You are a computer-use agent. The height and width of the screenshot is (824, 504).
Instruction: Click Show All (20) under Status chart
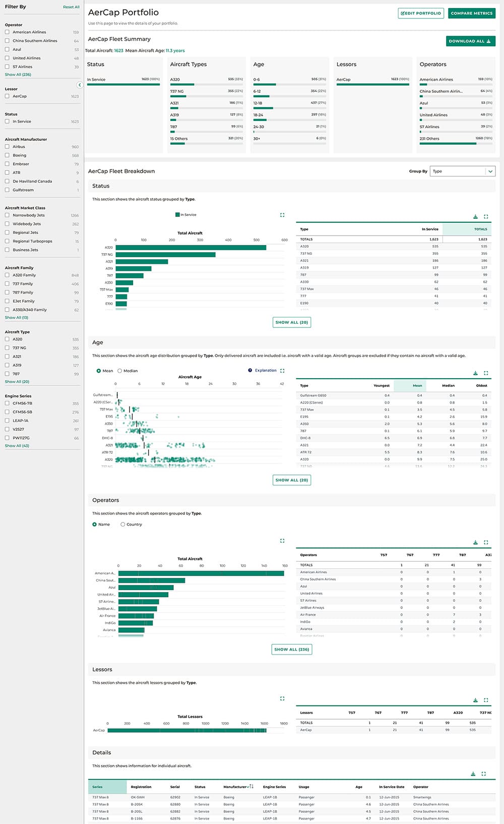click(x=292, y=322)
